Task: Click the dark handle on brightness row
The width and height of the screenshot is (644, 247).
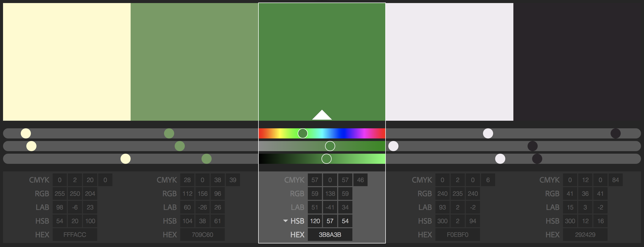Action: pos(537,159)
